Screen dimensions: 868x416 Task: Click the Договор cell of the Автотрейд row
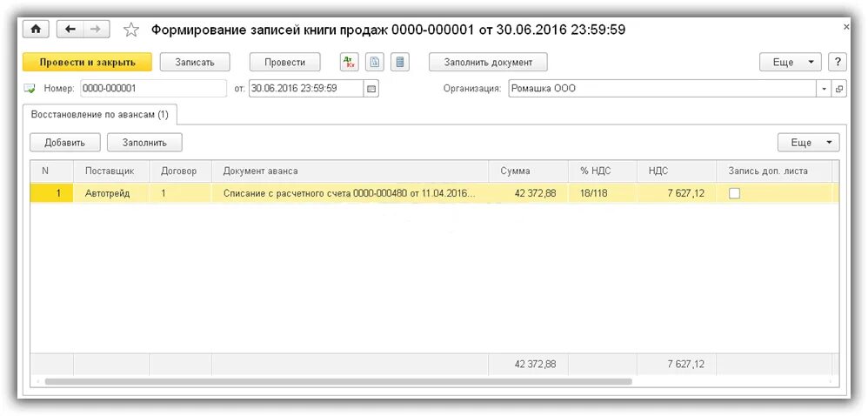pyautogui.click(x=180, y=193)
